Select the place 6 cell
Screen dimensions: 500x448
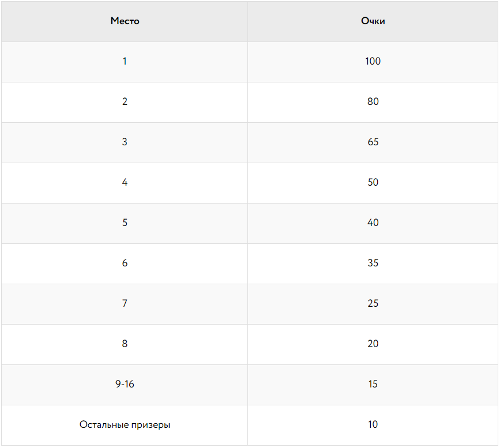125,263
